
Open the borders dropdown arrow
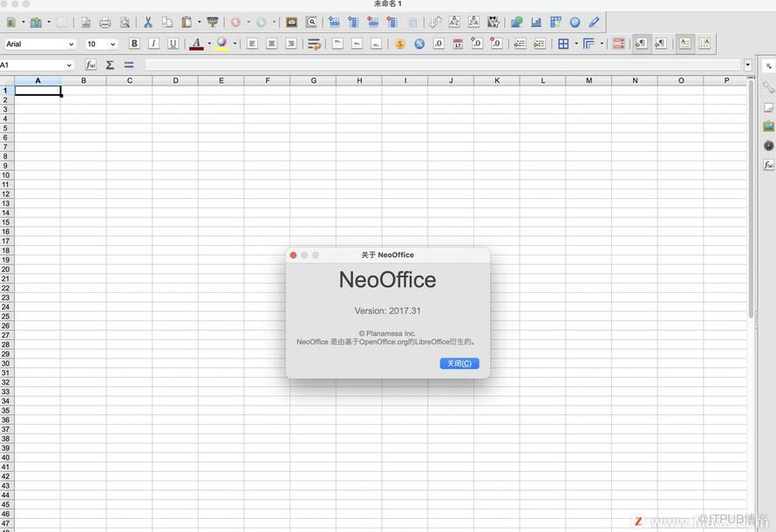point(576,44)
